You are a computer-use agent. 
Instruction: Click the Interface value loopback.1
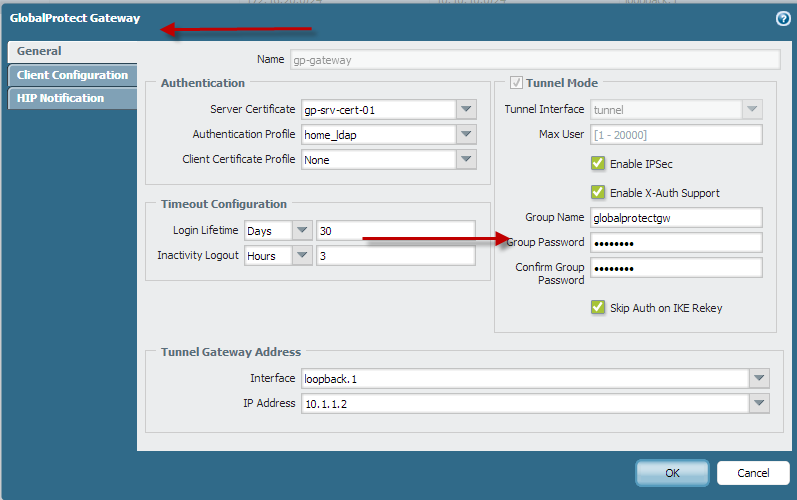click(x=330, y=379)
